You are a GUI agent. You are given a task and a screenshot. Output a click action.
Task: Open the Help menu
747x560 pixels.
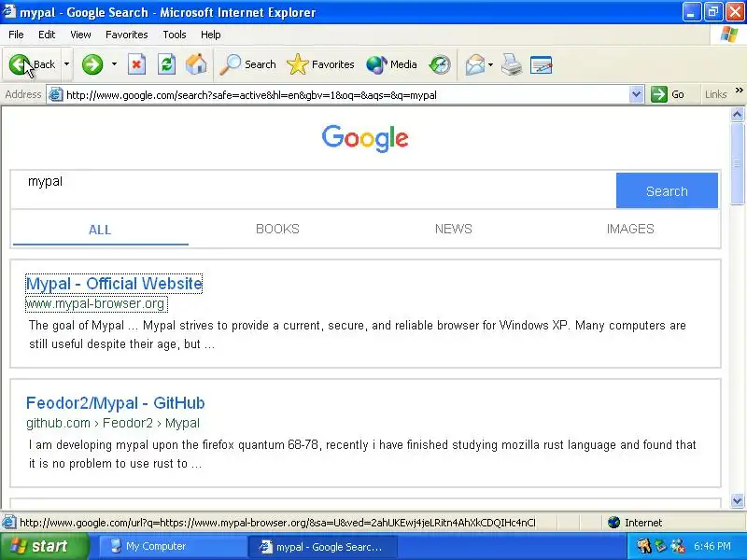click(x=211, y=35)
